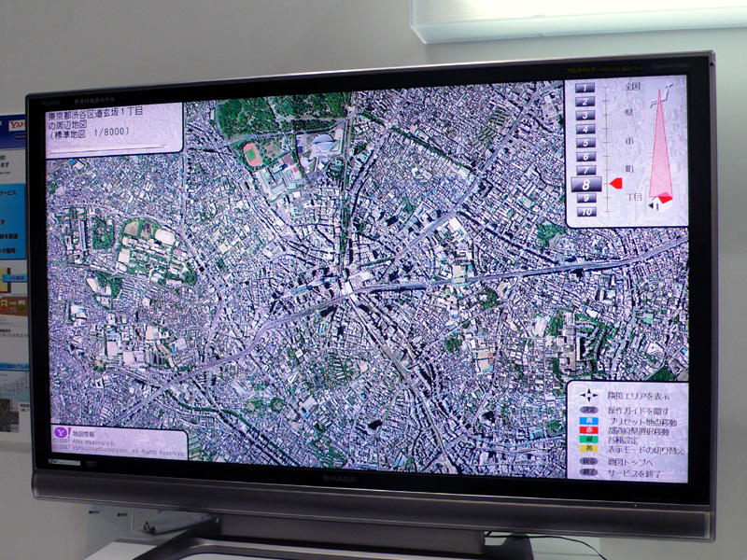Click the 全国 scale label
This screenshot has height=560, width=747.
(632, 87)
